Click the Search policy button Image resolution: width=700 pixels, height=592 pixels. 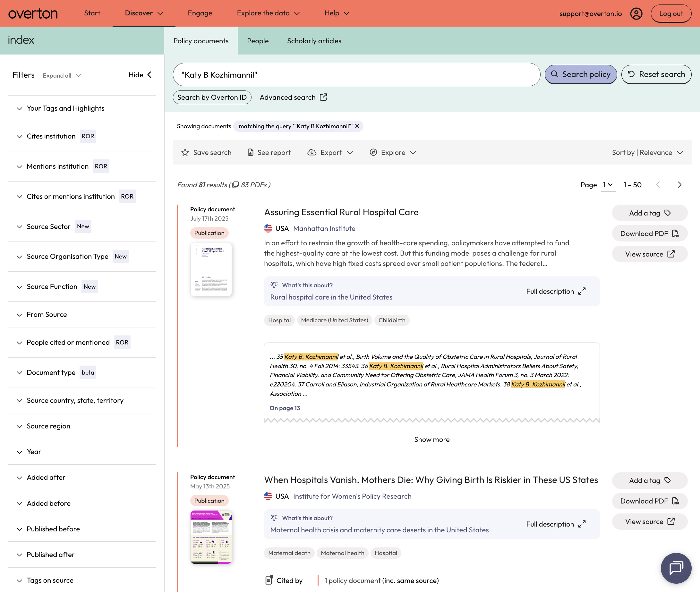(580, 74)
